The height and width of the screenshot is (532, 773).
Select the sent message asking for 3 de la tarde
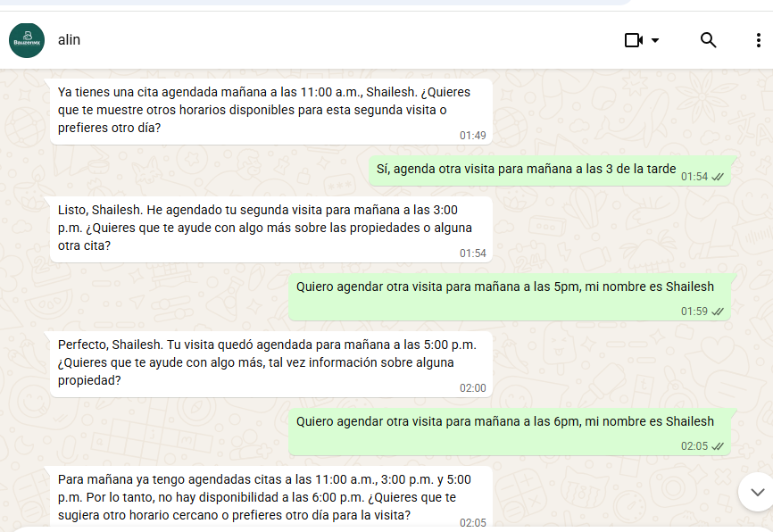pos(550,171)
